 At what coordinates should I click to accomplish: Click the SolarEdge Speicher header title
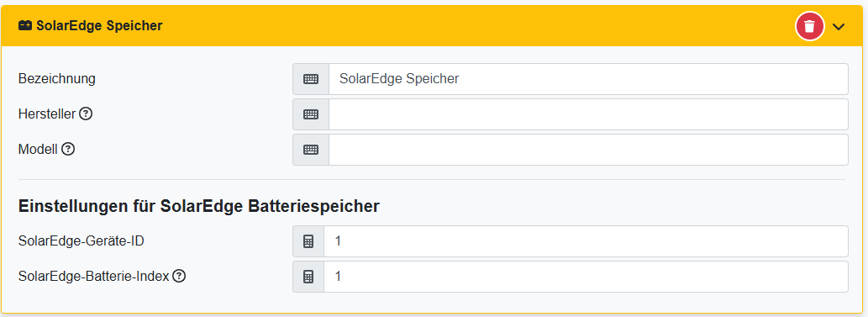pos(100,25)
